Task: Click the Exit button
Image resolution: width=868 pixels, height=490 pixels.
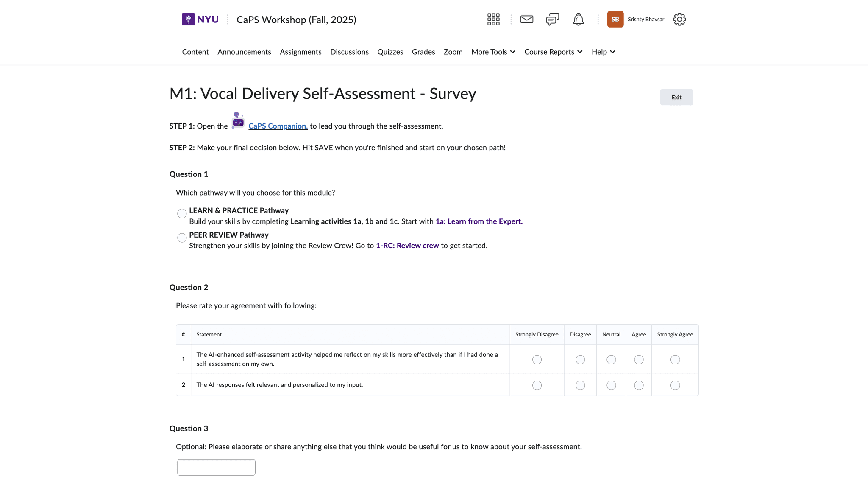Action: (x=676, y=97)
